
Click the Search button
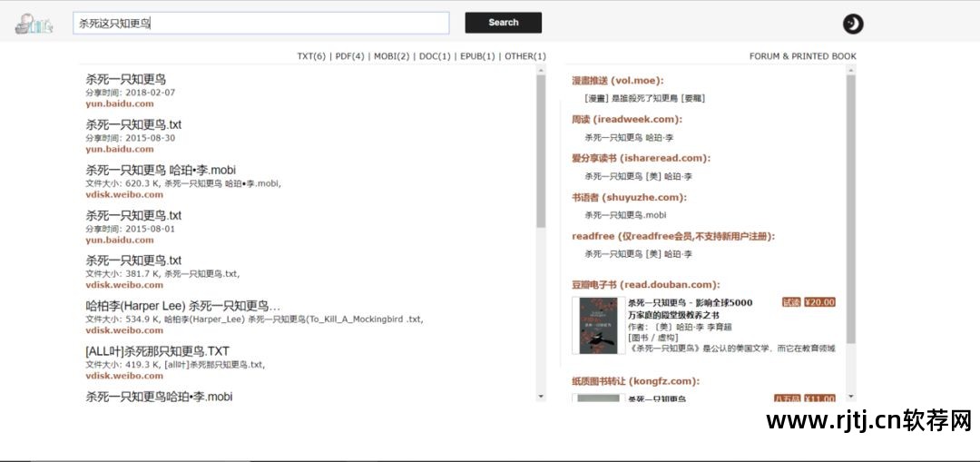pyautogui.click(x=503, y=23)
